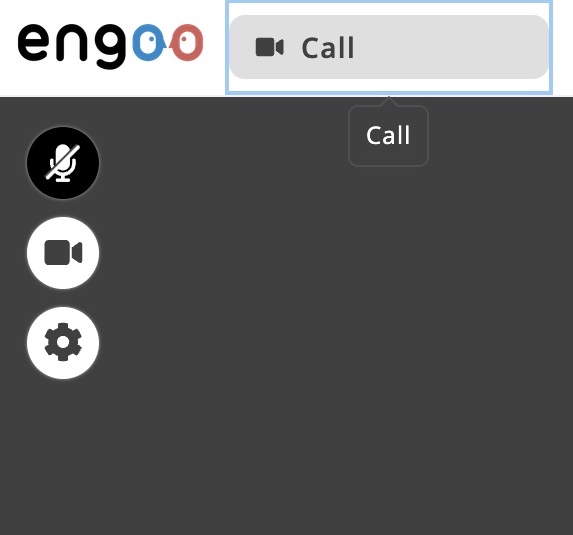Click the empty right side of the Call button
The height and width of the screenshot is (535, 573).
pyautogui.click(x=453, y=47)
